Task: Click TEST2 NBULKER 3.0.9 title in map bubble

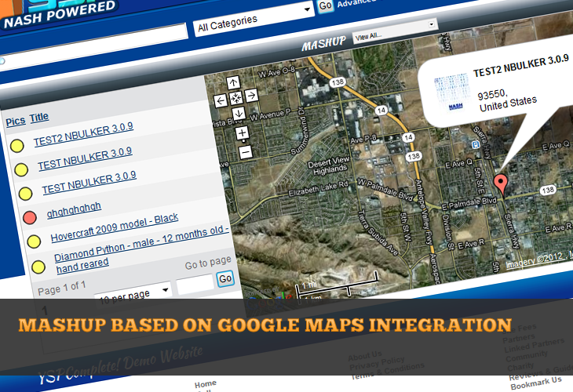Action: click(x=521, y=66)
